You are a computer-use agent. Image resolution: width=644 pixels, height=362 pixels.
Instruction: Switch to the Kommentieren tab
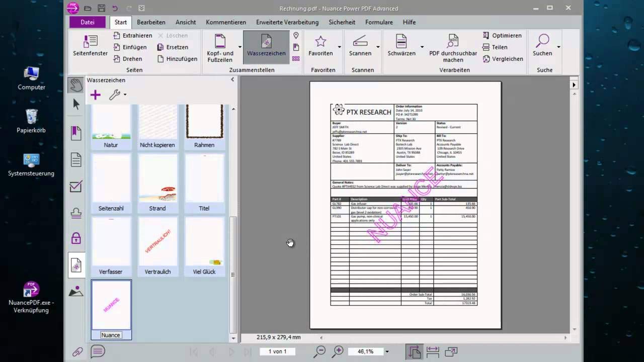pos(226,22)
